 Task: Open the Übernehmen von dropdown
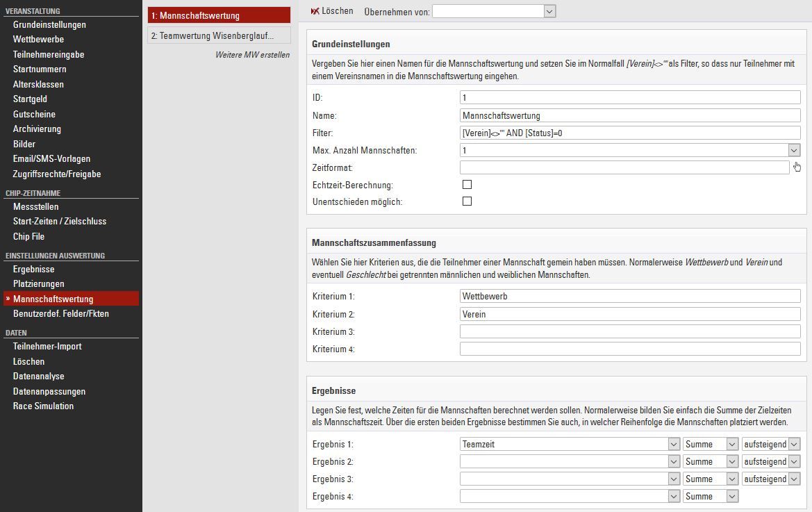pyautogui.click(x=549, y=11)
